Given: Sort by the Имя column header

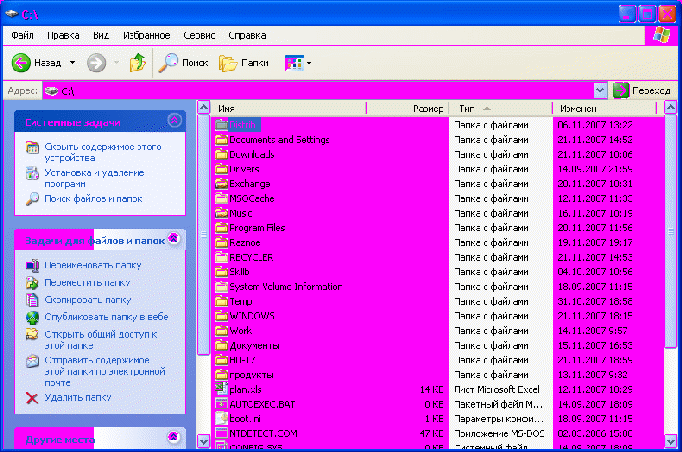Looking at the screenshot, I should click(289, 108).
